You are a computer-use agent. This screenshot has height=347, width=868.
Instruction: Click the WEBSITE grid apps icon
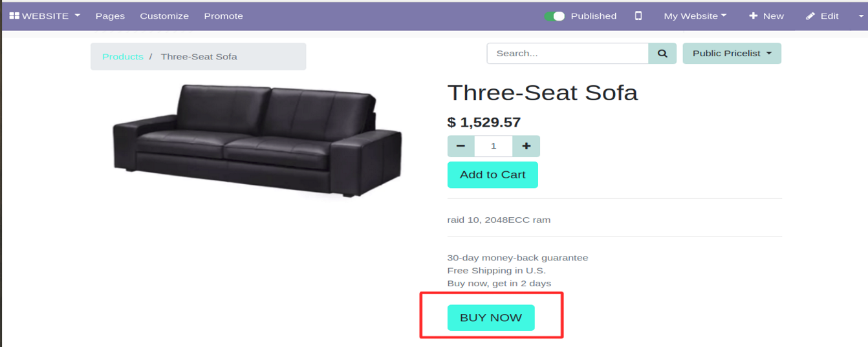click(14, 16)
